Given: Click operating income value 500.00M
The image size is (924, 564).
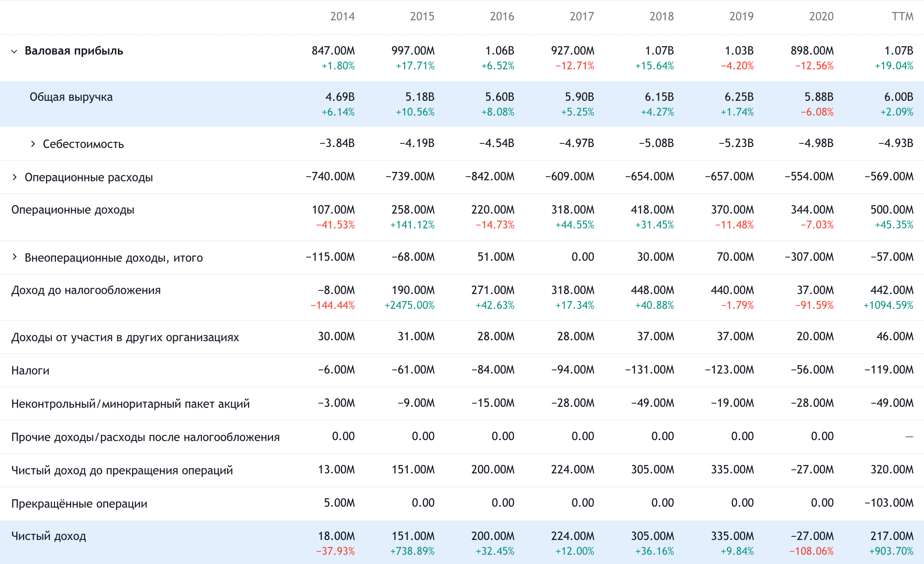Looking at the screenshot, I should pyautogui.click(x=892, y=210).
